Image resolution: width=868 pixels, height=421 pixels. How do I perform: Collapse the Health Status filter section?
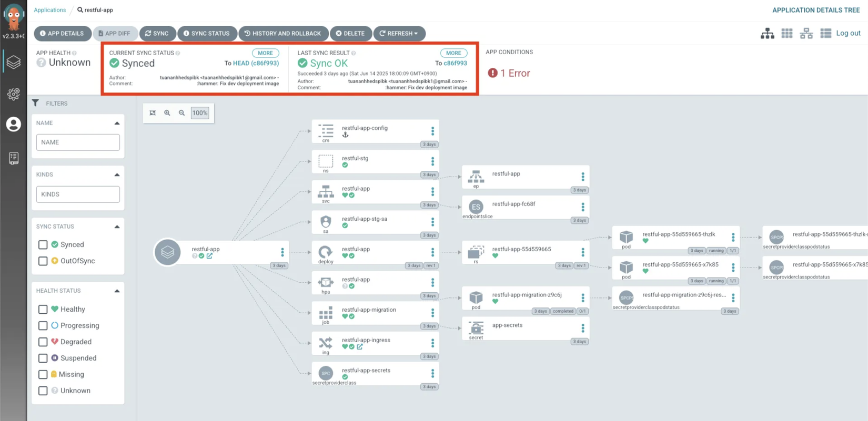(117, 291)
